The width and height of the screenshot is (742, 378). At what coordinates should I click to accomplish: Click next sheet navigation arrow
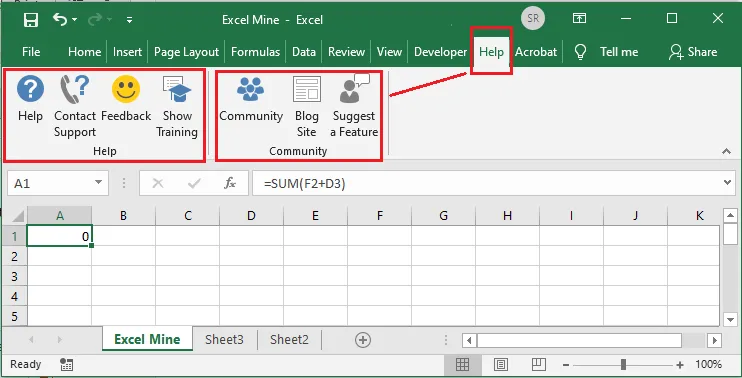pyautogui.click(x=60, y=340)
